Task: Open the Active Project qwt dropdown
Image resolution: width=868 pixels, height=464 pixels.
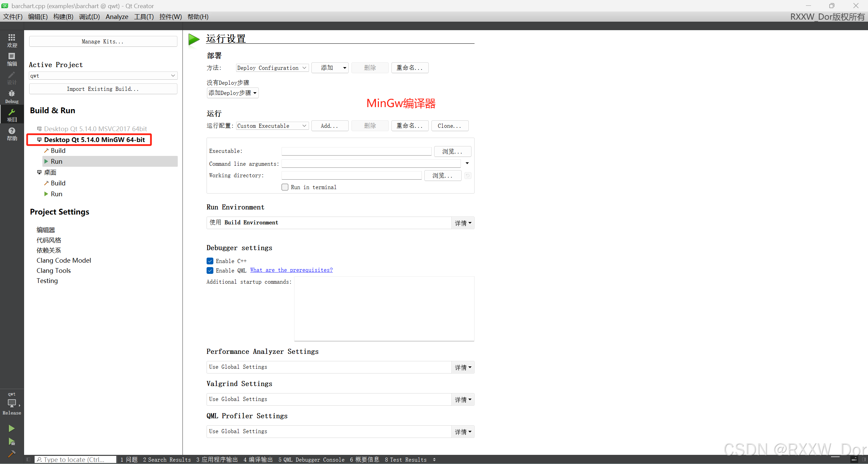Action: coord(103,76)
